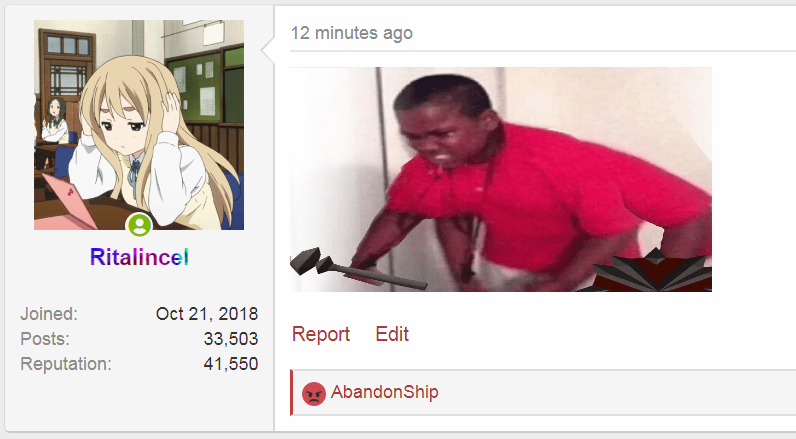
Task: Open AbandonShip's profile from reactions
Action: [x=384, y=392]
